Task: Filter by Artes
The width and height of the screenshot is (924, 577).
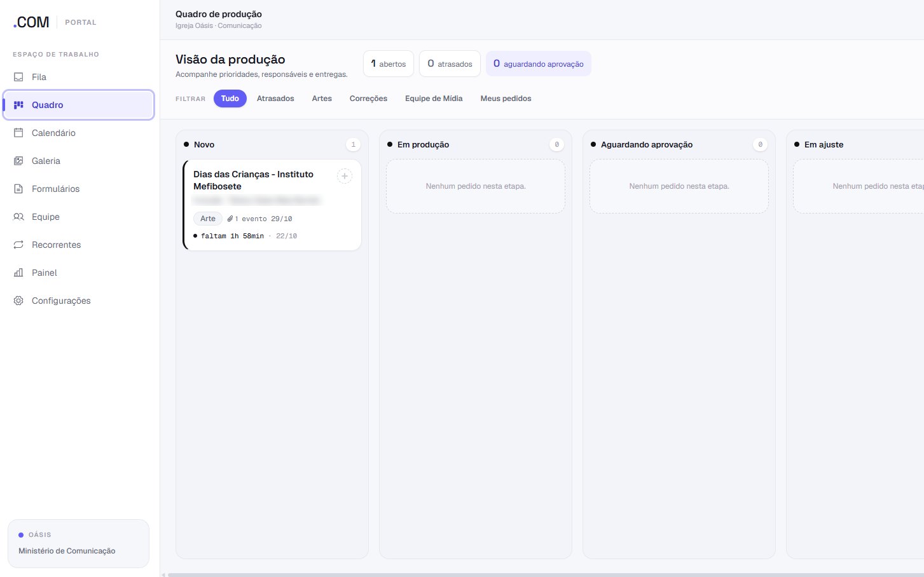Action: (322, 98)
